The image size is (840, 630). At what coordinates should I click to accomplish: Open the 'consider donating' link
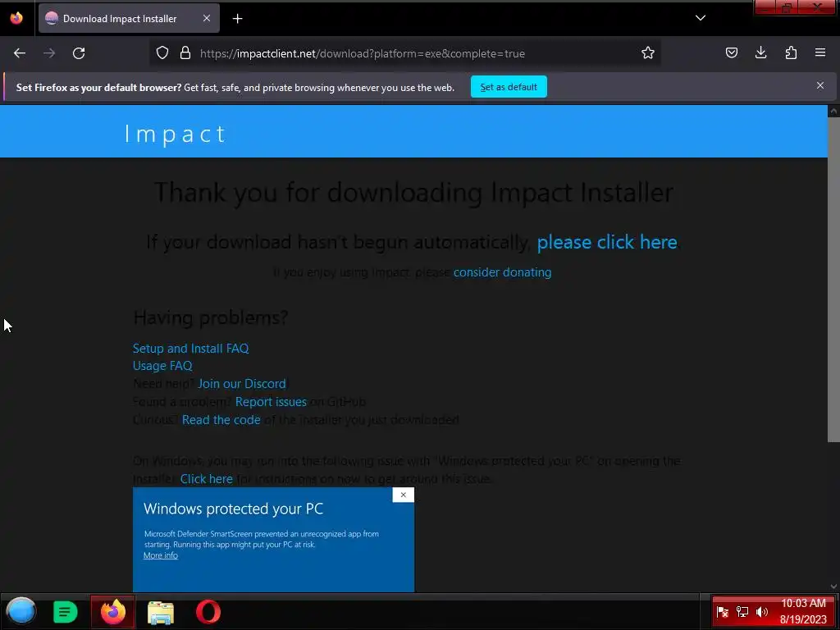click(502, 272)
